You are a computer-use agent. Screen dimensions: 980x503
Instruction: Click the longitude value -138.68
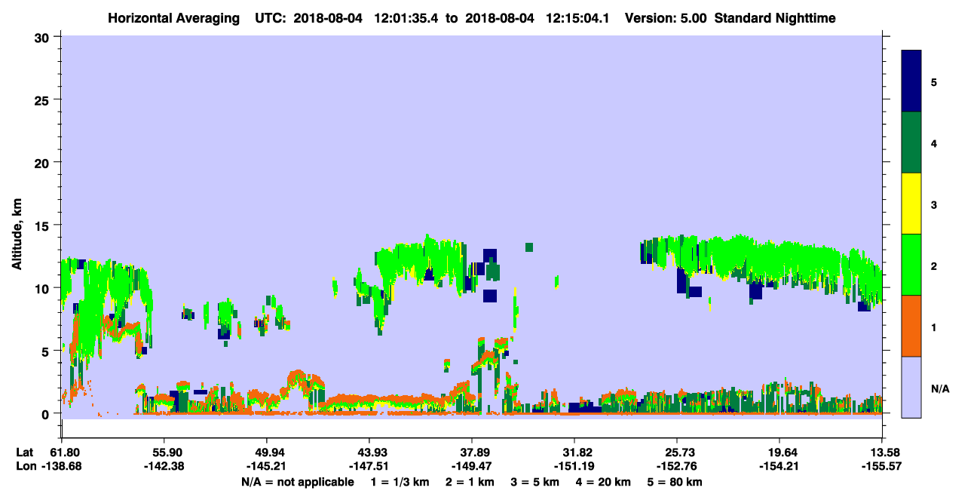[61, 467]
